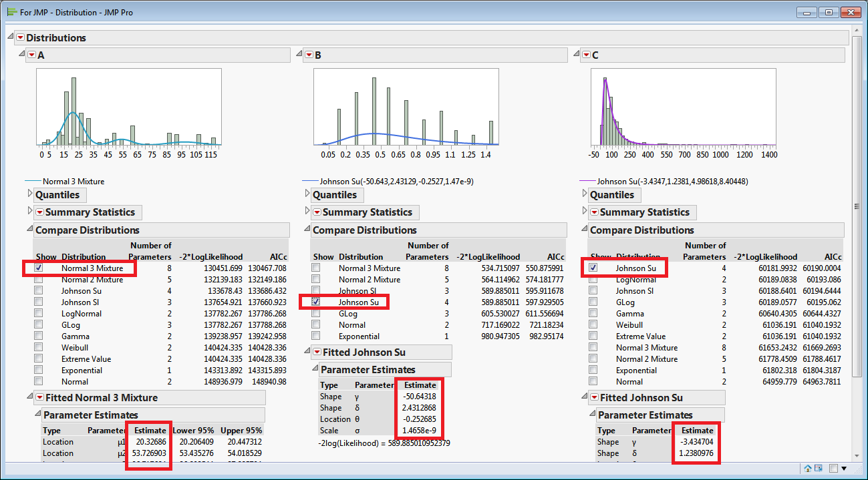Collapse Compare Distributions section in panel B
The image size is (868, 480).
307,229
